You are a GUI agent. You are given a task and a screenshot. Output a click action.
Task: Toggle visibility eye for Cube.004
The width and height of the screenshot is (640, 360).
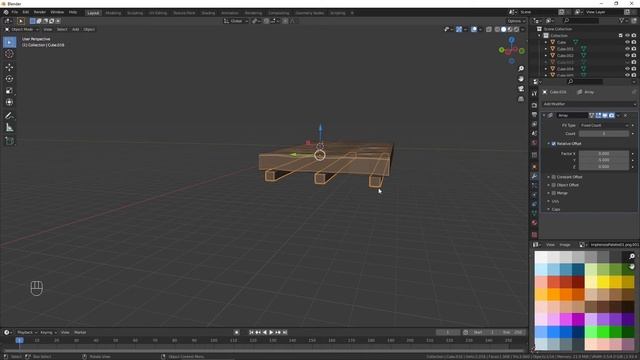point(627,69)
